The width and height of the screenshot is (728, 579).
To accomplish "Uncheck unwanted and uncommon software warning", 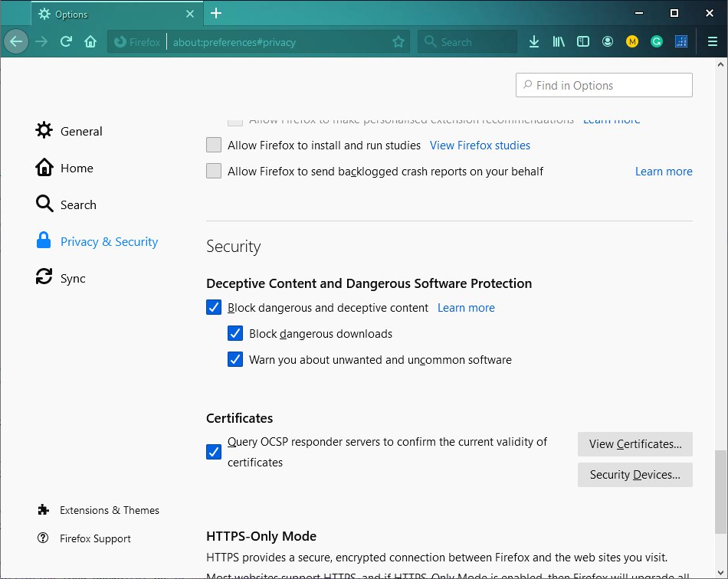I will click(x=235, y=359).
